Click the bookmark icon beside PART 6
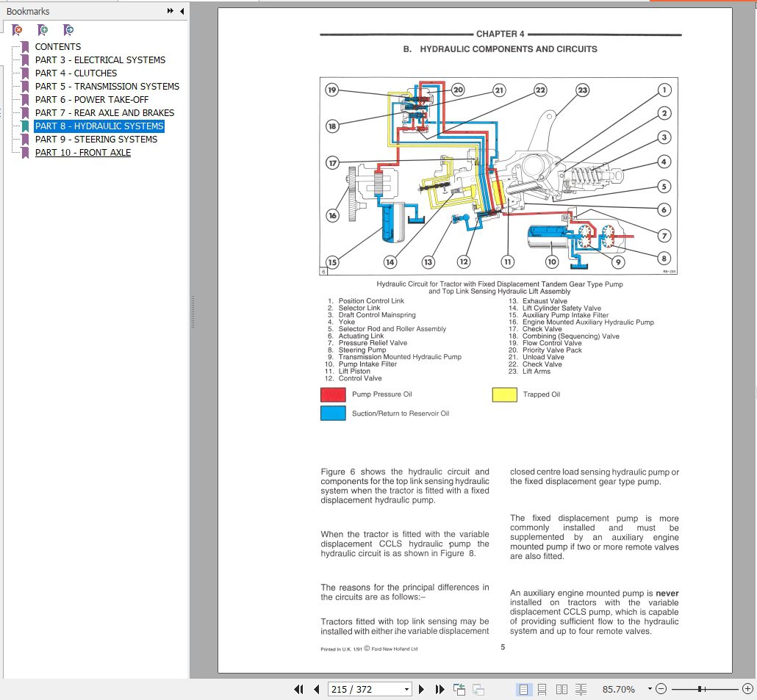 tap(25, 100)
